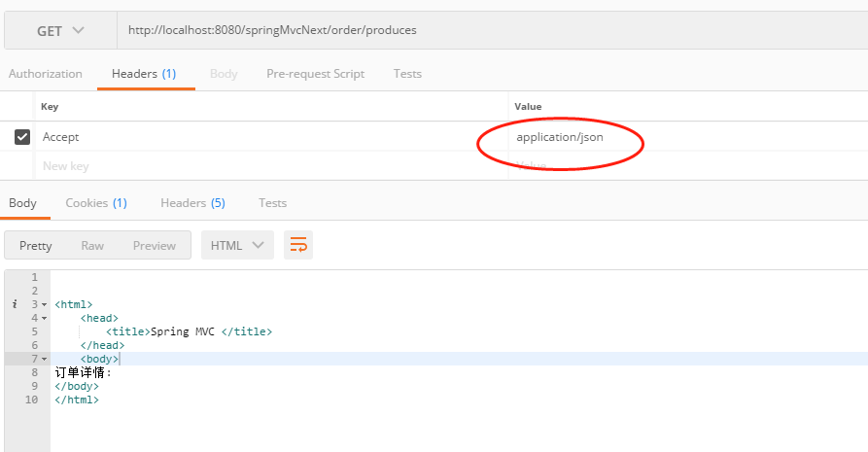Click the closing </body> tag on line 9

[77, 386]
